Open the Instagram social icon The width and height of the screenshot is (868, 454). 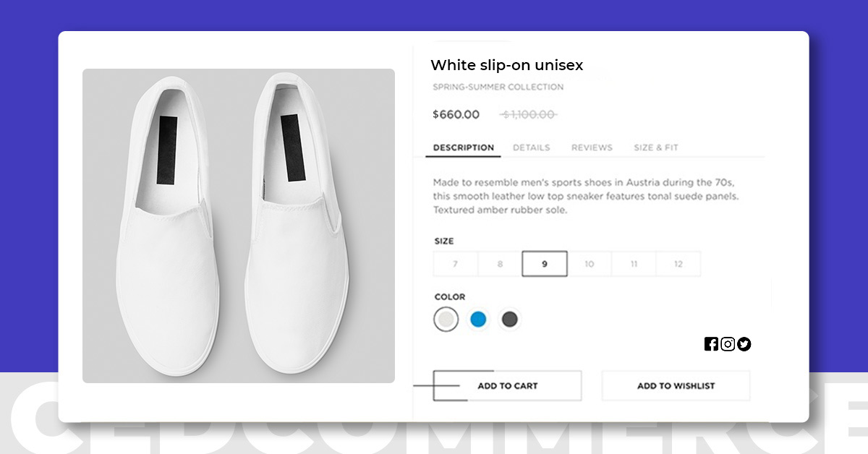tap(728, 344)
